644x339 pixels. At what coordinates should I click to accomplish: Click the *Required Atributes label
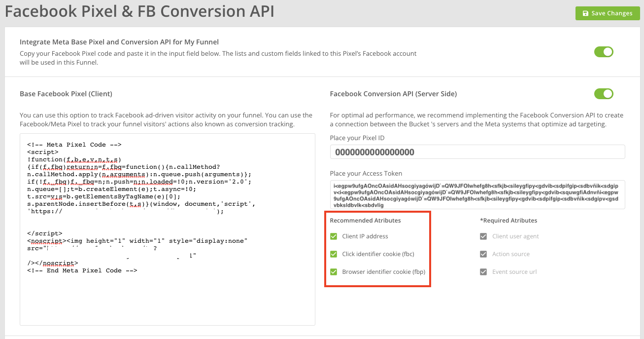pyautogui.click(x=508, y=221)
